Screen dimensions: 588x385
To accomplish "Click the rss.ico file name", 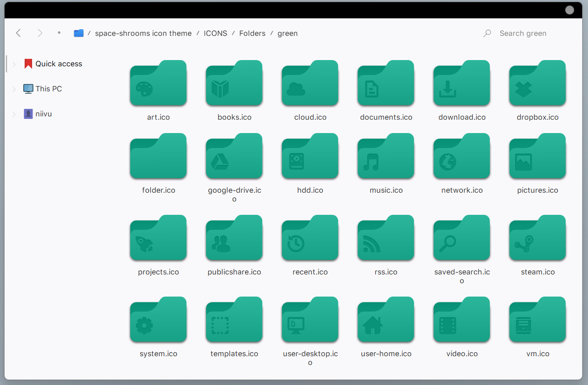I will point(386,272).
